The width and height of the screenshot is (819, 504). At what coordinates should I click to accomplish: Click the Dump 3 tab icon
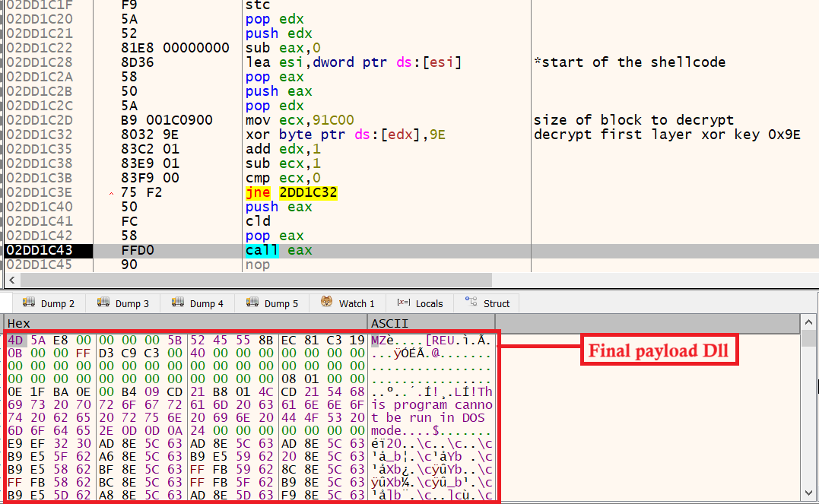coord(103,303)
